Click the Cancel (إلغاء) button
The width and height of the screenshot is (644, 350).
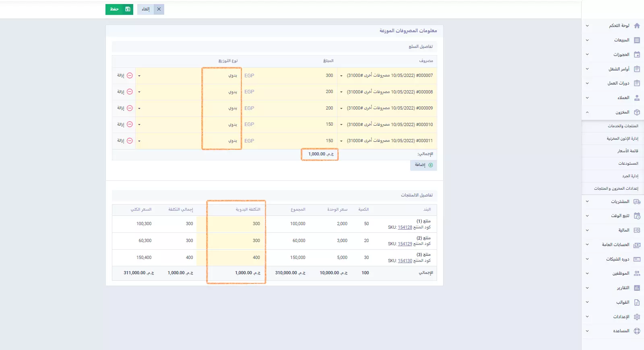coord(151,9)
